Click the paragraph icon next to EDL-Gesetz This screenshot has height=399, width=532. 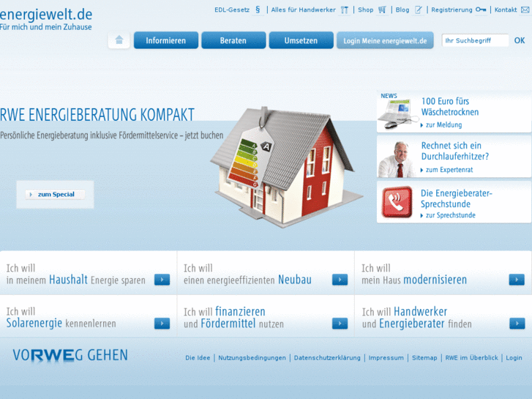(258, 10)
